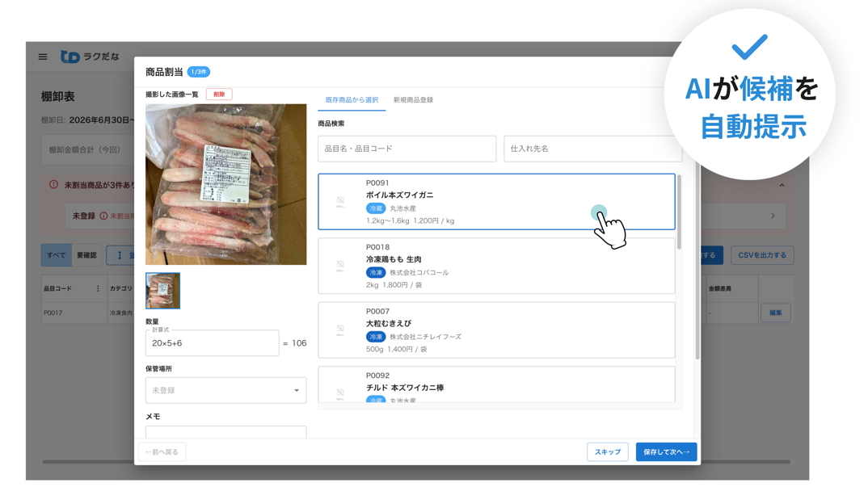The image size is (868, 487).
Task: Open the 保管場所 未登録 dropdown
Action: [x=225, y=390]
